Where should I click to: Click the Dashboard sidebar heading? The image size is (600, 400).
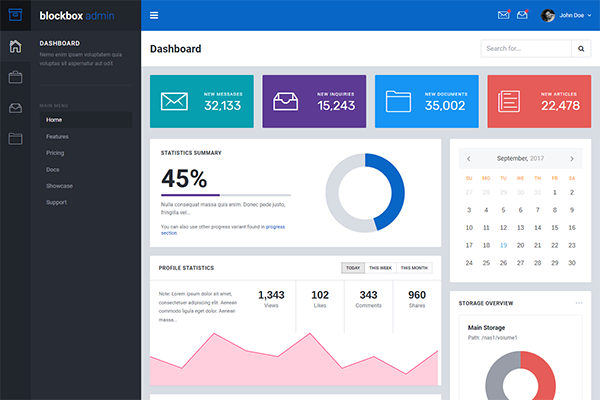(60, 43)
